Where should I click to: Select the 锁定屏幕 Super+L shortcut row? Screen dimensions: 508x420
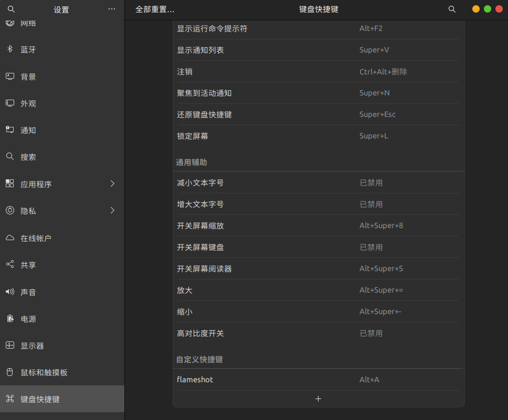point(318,136)
